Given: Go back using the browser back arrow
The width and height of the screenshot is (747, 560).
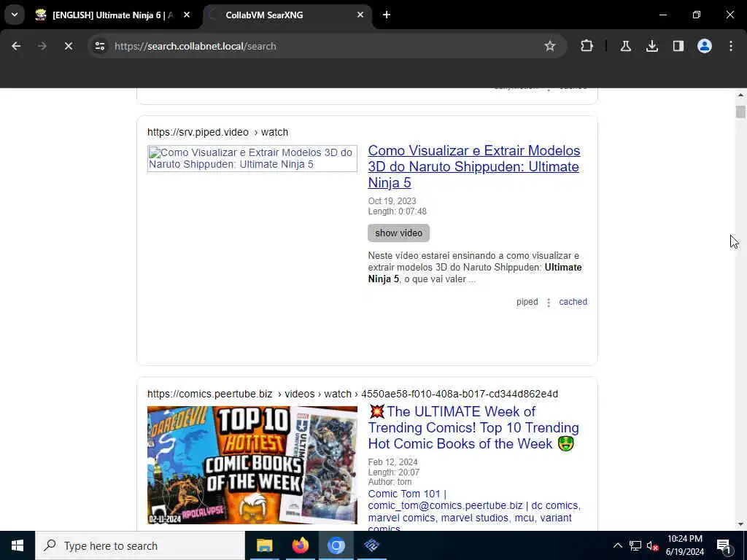Looking at the screenshot, I should pyautogui.click(x=16, y=46).
